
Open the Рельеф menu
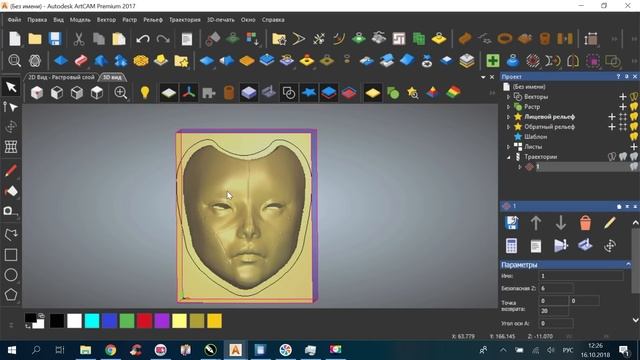[153, 20]
